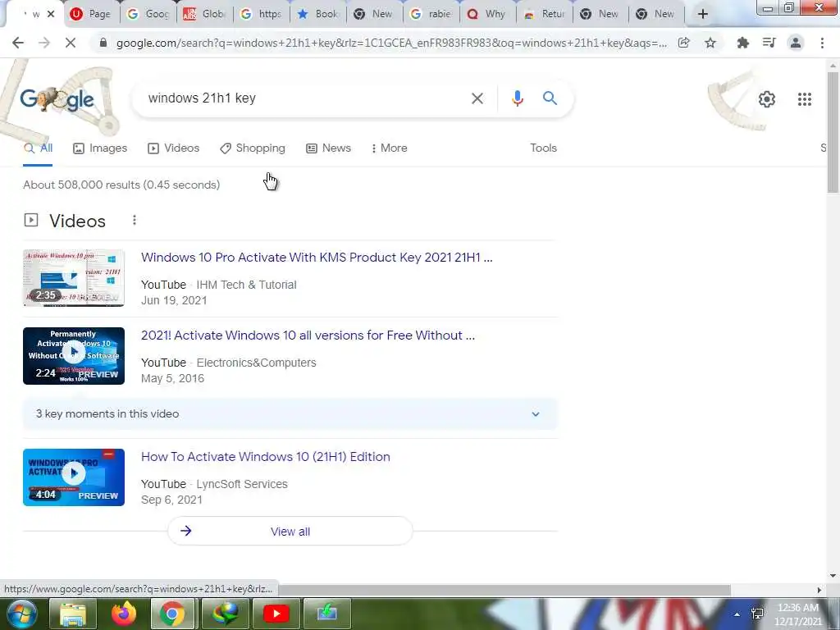Open Windows Explorer from taskbar
Screen dimensions: 840x630
click(73, 614)
